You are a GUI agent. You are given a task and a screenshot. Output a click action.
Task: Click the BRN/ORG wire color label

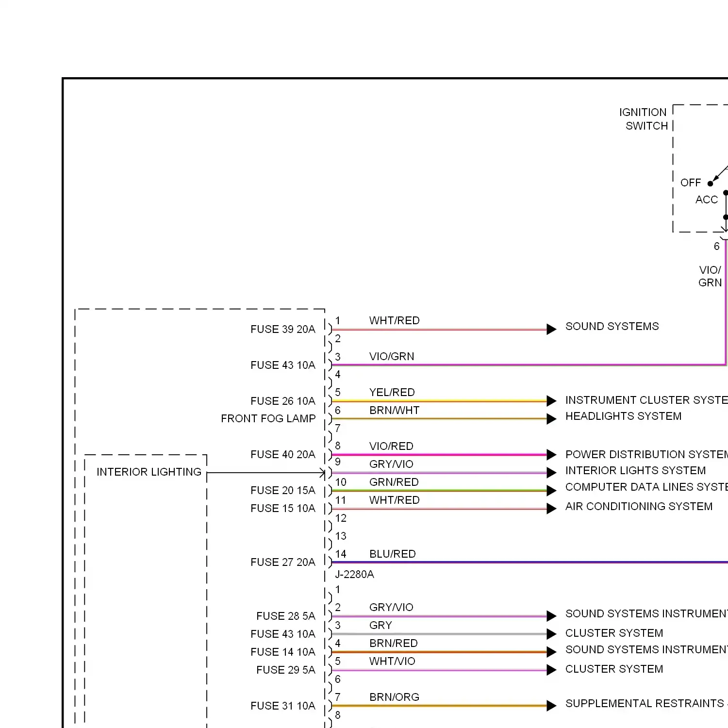tap(394, 697)
